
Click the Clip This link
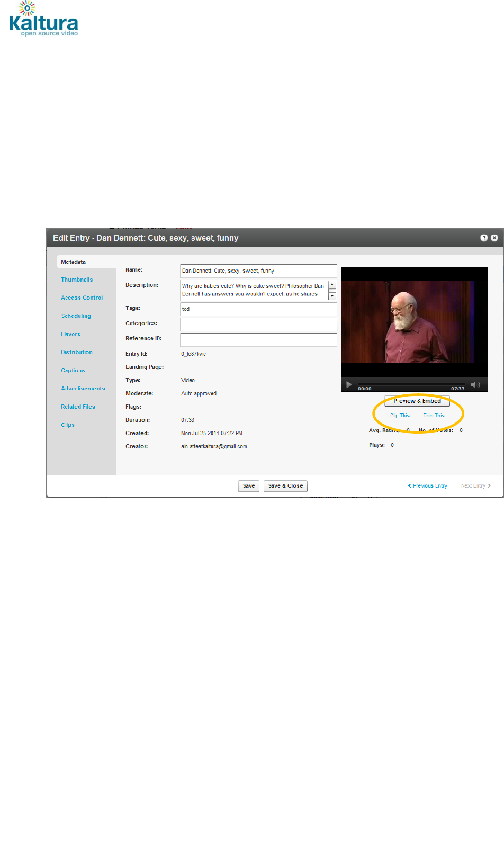tap(400, 416)
